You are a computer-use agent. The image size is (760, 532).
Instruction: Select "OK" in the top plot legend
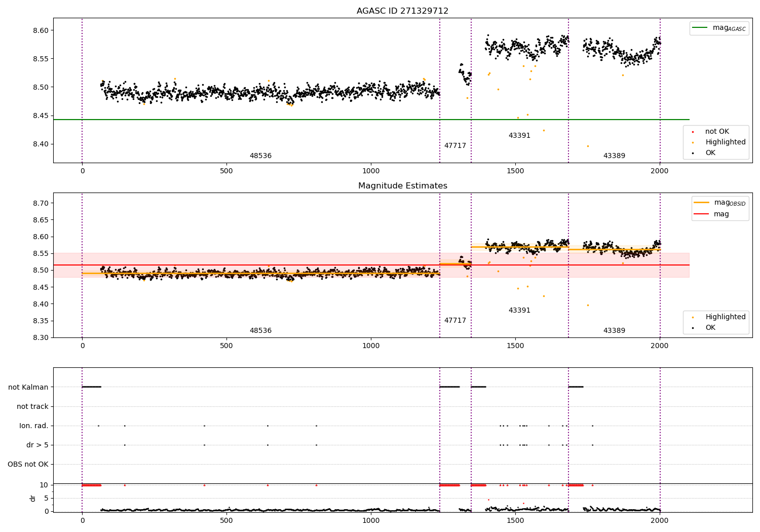click(x=704, y=153)
